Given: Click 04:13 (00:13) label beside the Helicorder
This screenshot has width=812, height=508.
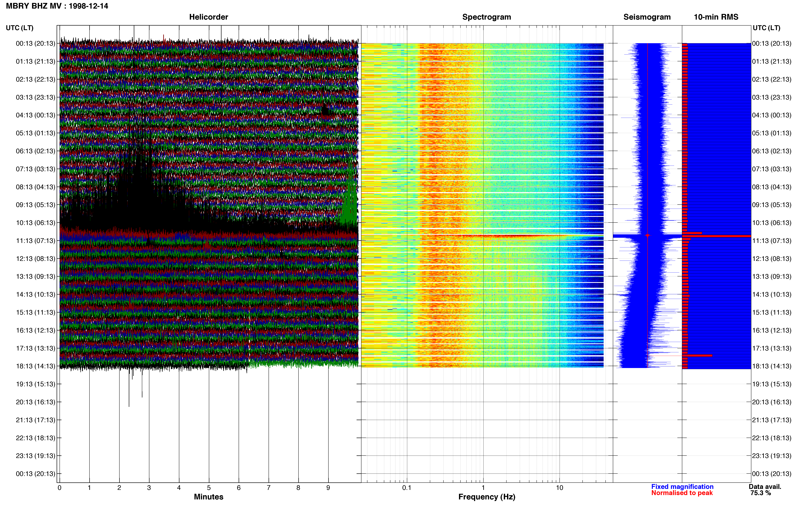Looking at the screenshot, I should pos(36,115).
